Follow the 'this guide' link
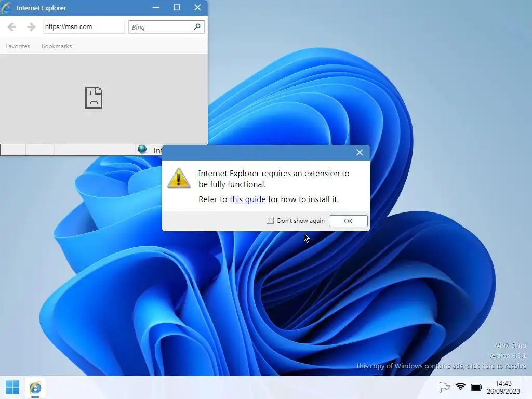Image resolution: width=532 pixels, height=399 pixels. 248,199
